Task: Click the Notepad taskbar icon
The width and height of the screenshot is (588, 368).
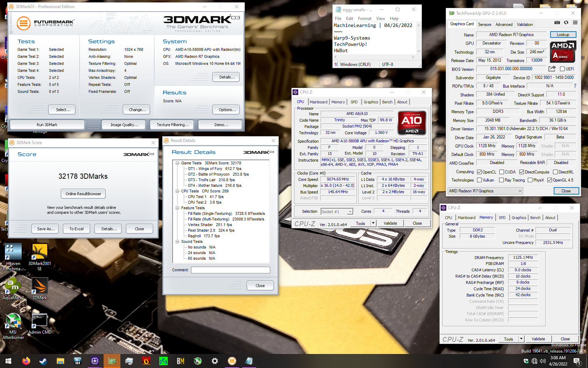Action: pyautogui.click(x=249, y=361)
